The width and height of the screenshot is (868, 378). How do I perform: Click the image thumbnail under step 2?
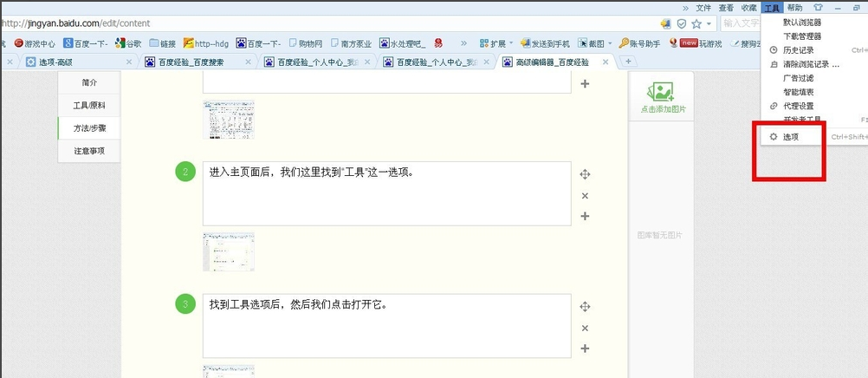tap(229, 251)
